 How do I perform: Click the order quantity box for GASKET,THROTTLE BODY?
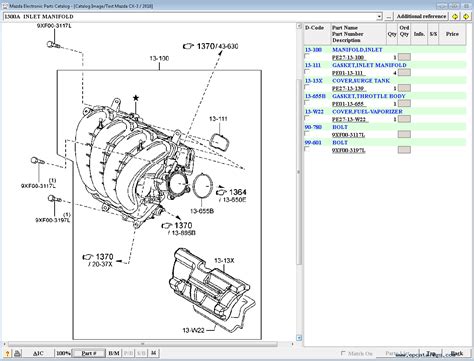[404, 104]
